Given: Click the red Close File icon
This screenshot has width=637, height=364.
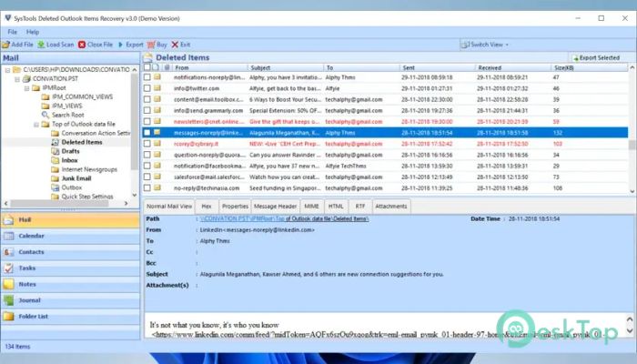Looking at the screenshot, I should (82, 45).
